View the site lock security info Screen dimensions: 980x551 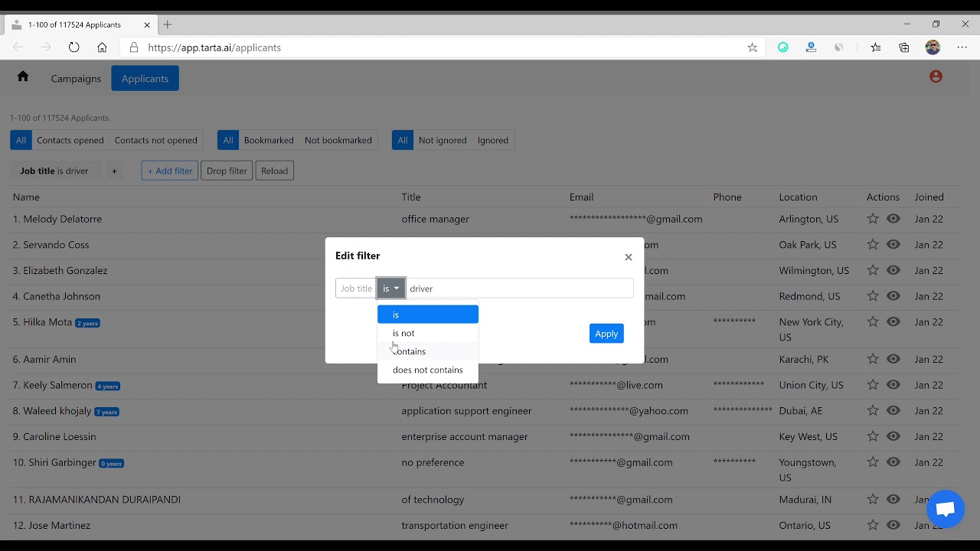134,47
